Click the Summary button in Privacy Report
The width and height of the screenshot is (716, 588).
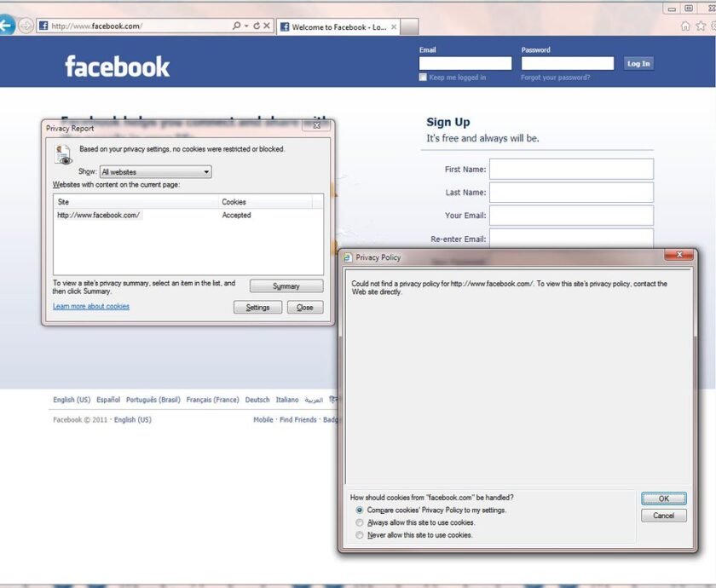coord(286,286)
